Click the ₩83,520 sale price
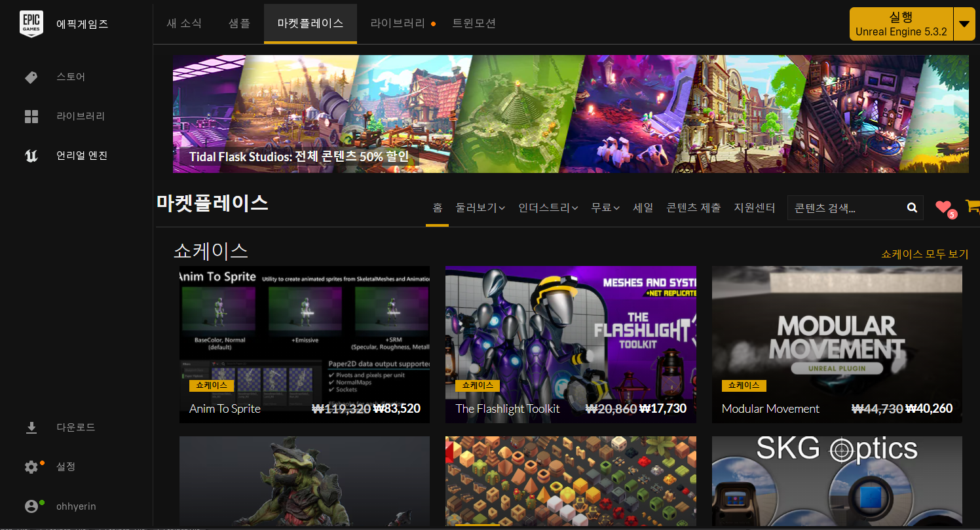 point(397,409)
